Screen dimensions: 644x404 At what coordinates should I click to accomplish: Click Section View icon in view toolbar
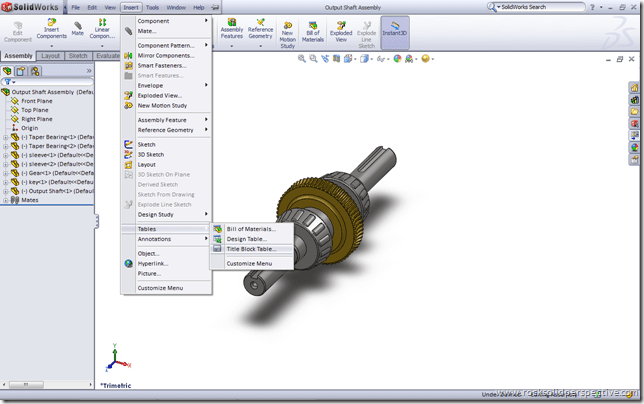[x=336, y=59]
